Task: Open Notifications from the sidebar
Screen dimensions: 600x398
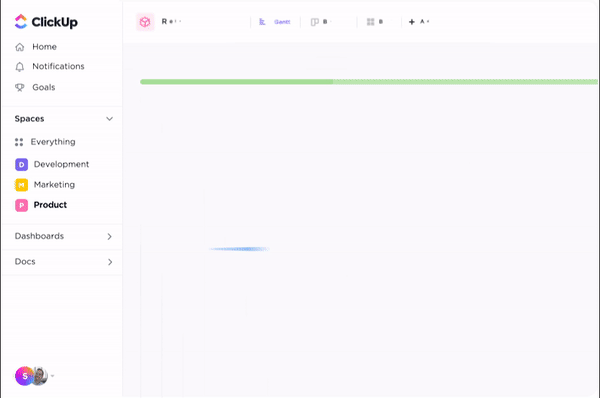Action: pos(49,67)
